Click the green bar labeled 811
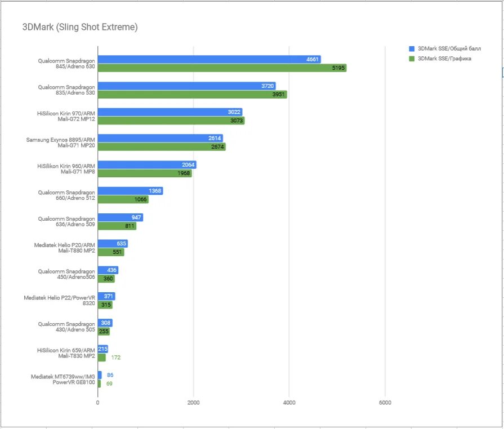The image size is (504, 429). point(117,226)
